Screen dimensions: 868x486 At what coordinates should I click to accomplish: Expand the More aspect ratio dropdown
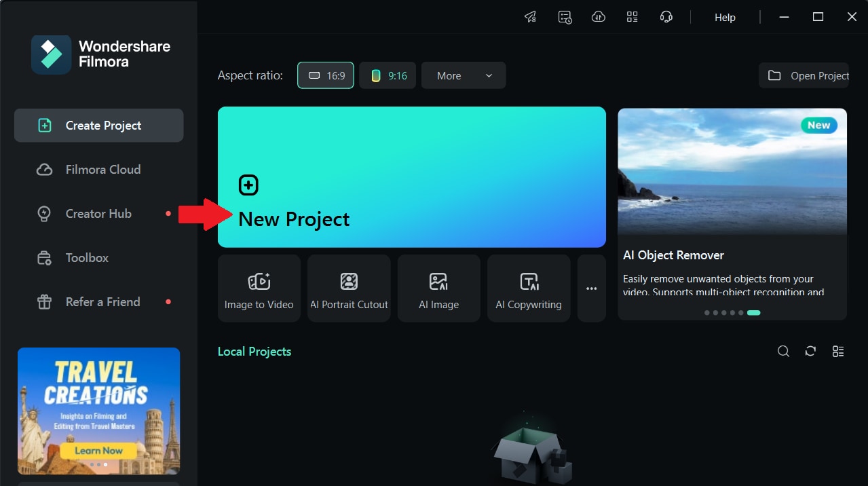464,75
